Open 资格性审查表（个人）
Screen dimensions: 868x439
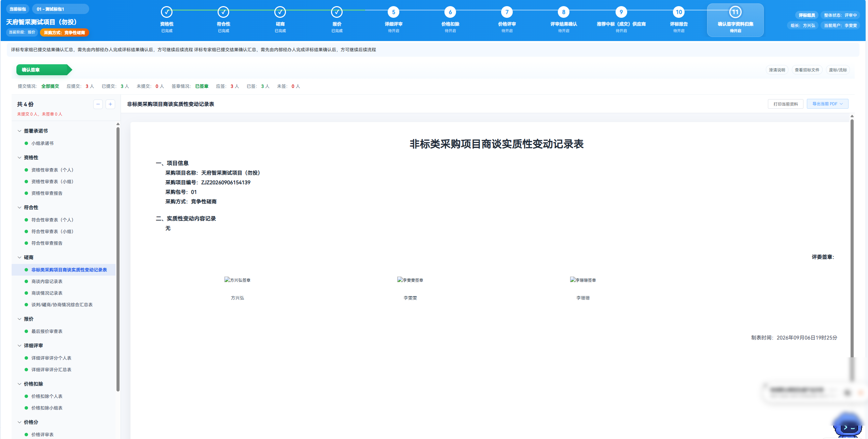[x=52, y=170]
